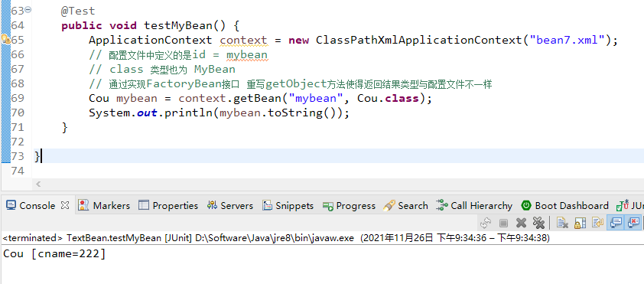This screenshot has height=284, width=644.
Task: Toggle Show Console on standard error change
Action: (633, 223)
